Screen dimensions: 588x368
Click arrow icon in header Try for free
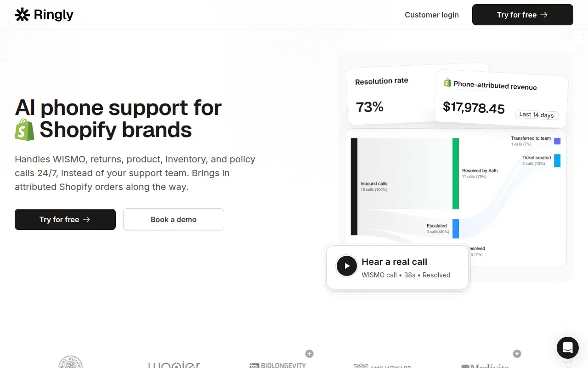click(544, 15)
